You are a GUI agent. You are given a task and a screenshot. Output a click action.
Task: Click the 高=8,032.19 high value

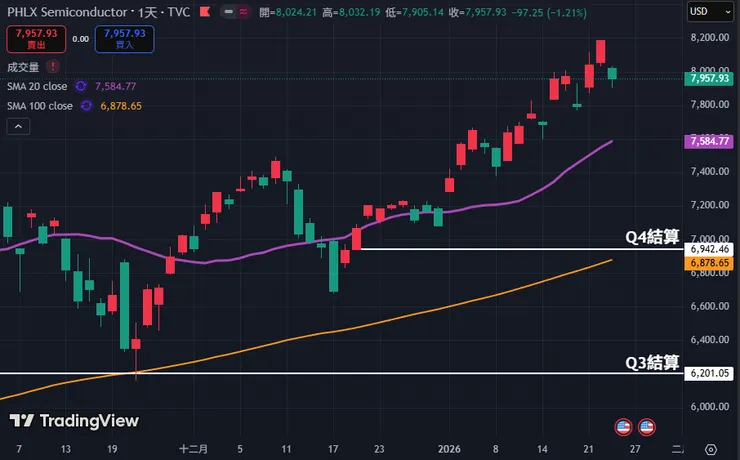351,12
